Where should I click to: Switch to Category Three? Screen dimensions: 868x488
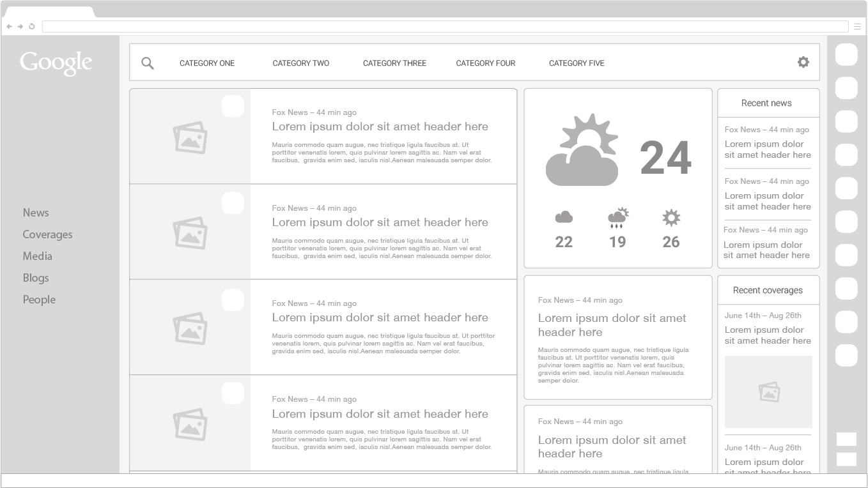tap(394, 63)
